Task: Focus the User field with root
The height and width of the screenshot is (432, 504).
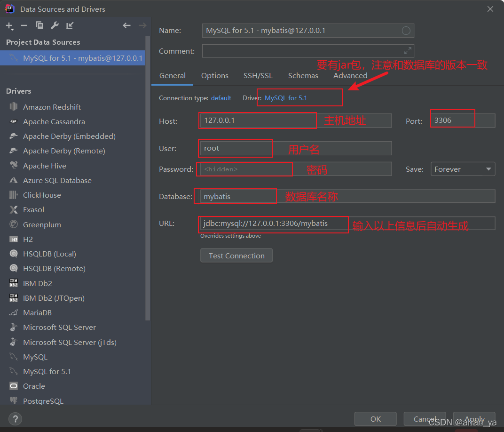Action: click(296, 148)
